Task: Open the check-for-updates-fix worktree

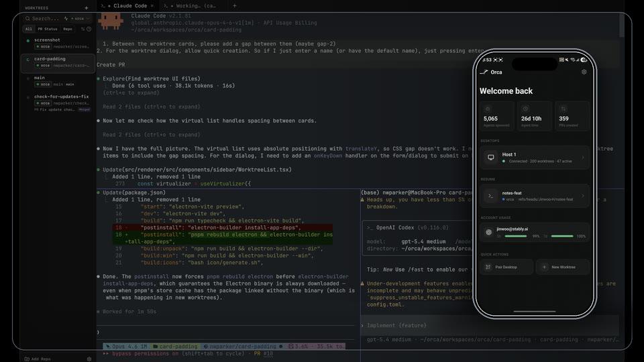Action: pyautogui.click(x=58, y=103)
